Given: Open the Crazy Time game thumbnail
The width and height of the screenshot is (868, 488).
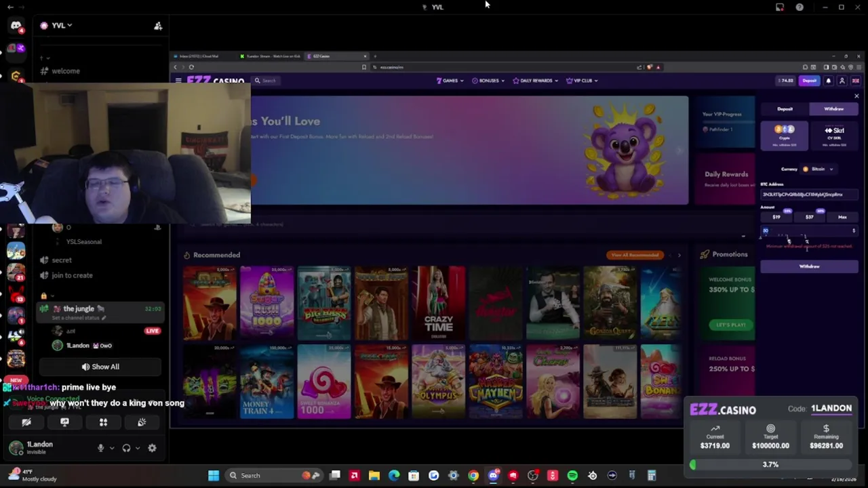Looking at the screenshot, I should point(439,303).
